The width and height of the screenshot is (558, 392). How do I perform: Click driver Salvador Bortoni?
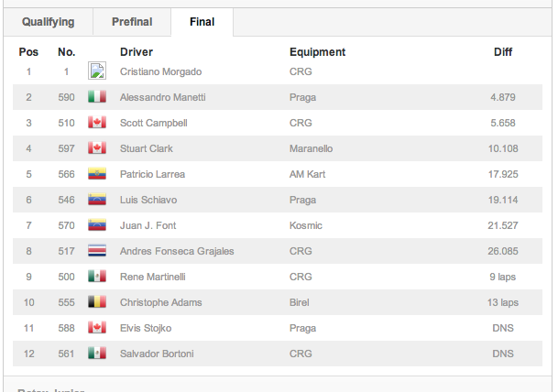tap(157, 354)
